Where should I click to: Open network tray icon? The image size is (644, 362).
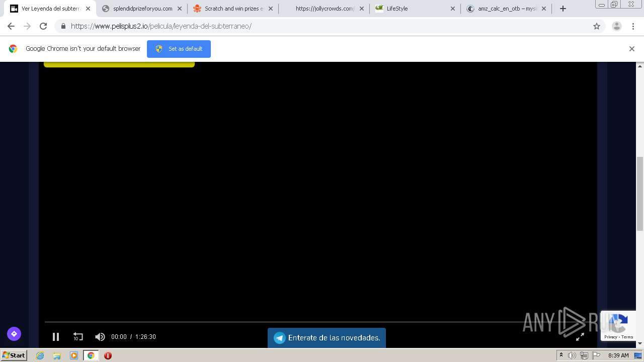pos(584,355)
